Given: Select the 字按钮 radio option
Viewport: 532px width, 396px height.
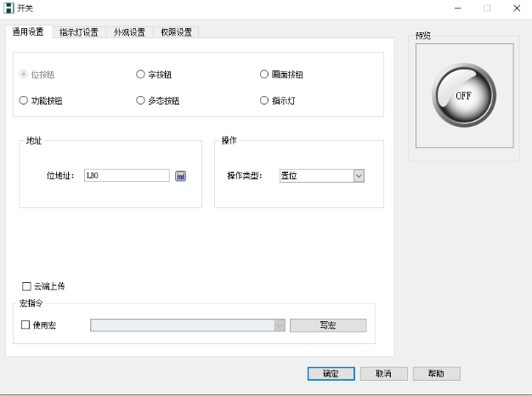Looking at the screenshot, I should (x=141, y=75).
